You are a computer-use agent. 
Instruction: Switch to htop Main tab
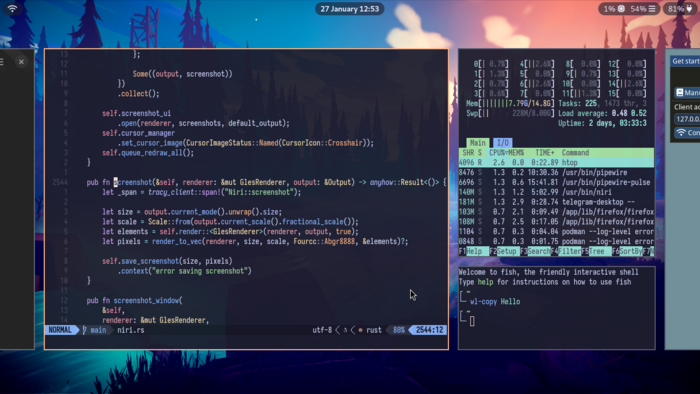(477, 143)
